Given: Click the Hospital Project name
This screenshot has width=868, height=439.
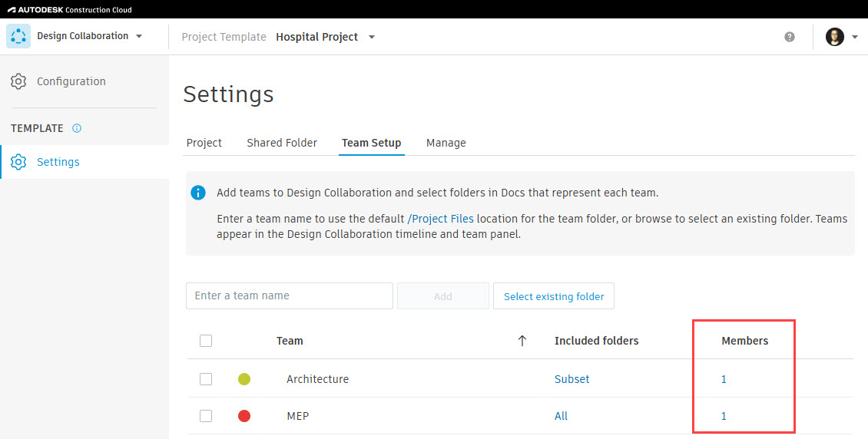Looking at the screenshot, I should [316, 37].
